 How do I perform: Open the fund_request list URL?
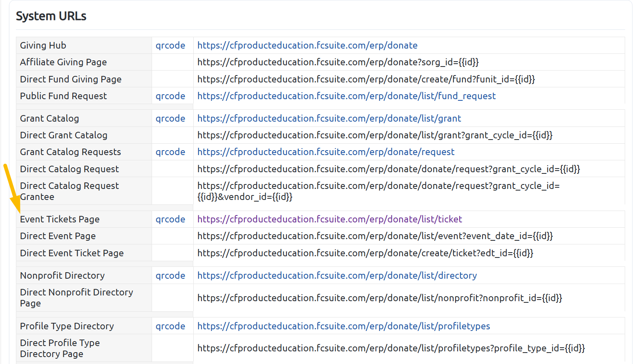[346, 96]
